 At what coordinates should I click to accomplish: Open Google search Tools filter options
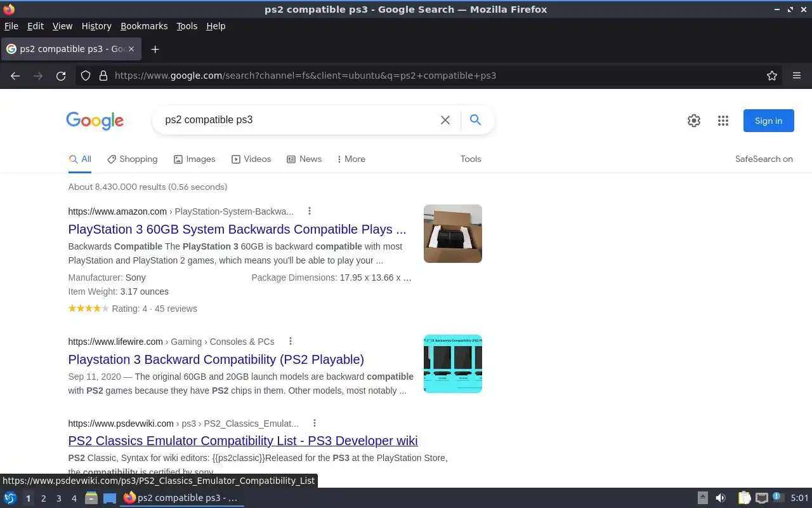[x=471, y=159]
